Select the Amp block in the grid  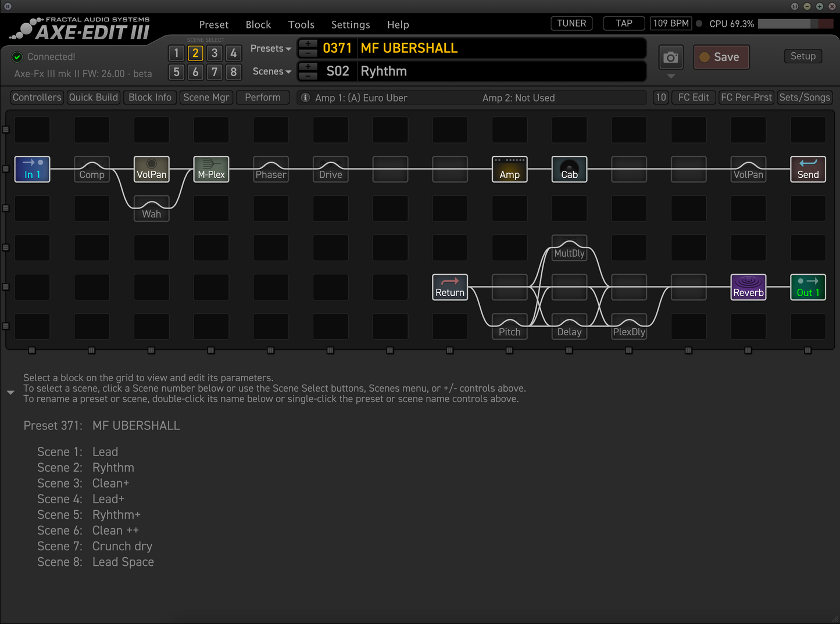tap(509, 169)
